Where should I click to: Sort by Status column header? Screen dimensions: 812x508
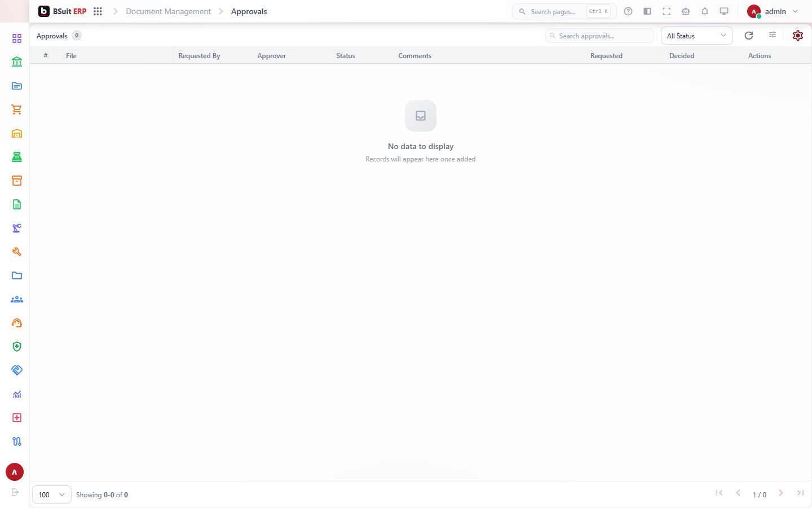tap(346, 56)
